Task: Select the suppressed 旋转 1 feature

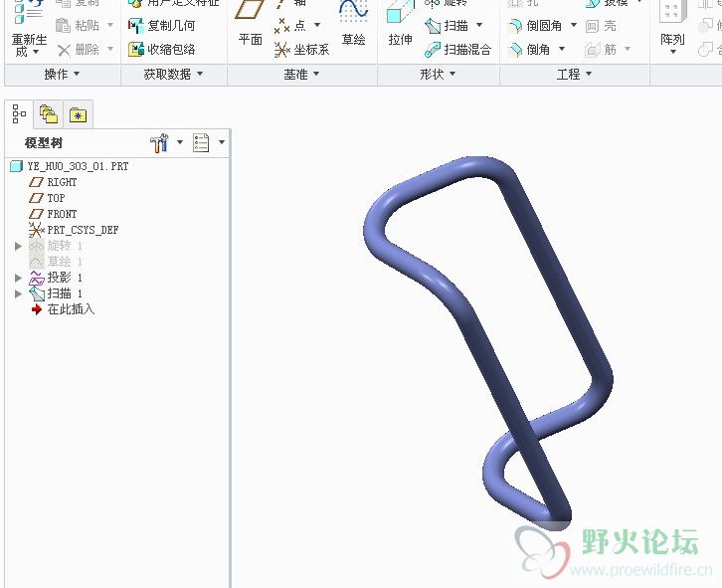Action: (x=56, y=246)
